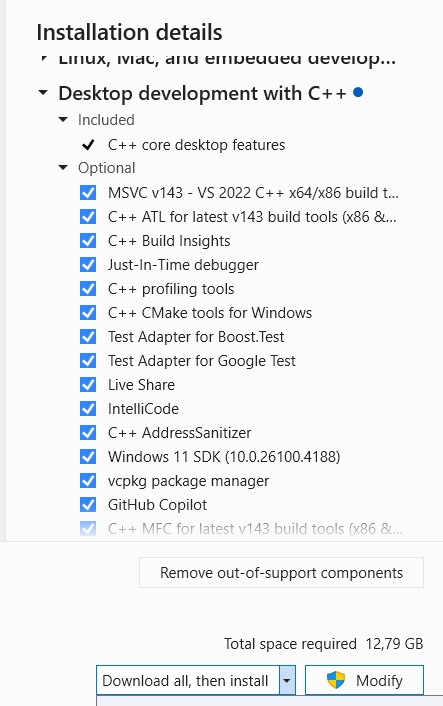Toggle the C++ Build Insights checkbox
The height and width of the screenshot is (706, 443).
(88, 240)
